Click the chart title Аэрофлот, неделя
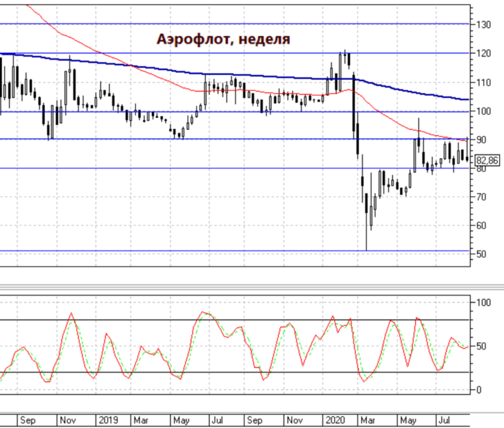The width and height of the screenshot is (504, 428). tap(224, 39)
